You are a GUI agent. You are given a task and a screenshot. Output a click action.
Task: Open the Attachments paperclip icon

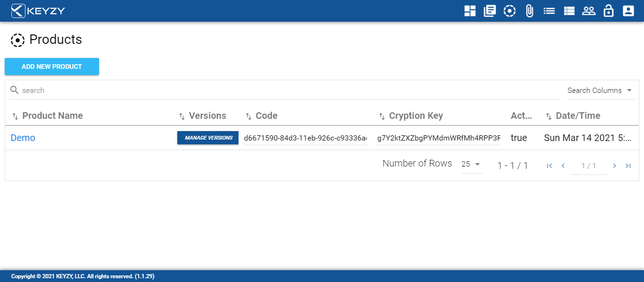pos(529,10)
